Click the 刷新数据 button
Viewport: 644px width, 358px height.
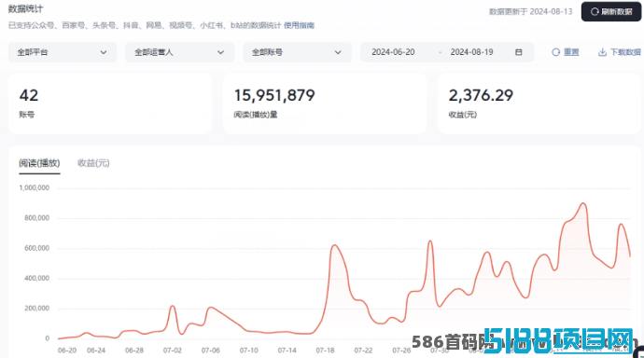coord(611,11)
